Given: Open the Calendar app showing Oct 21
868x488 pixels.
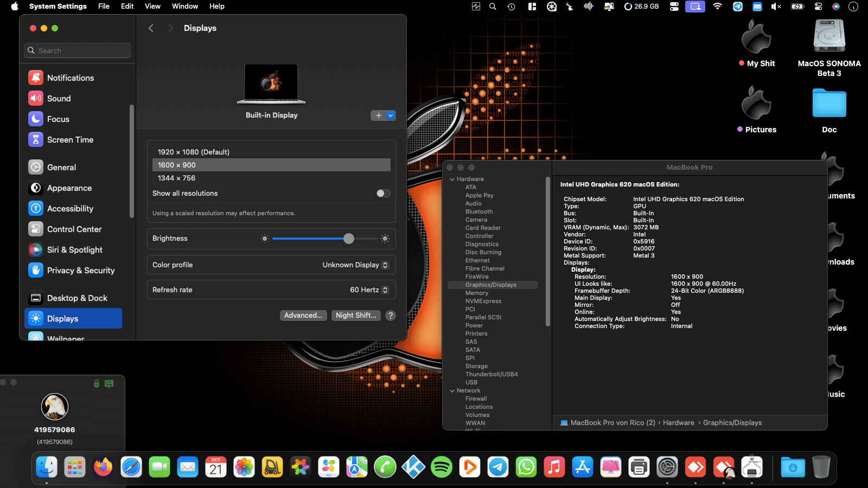Looking at the screenshot, I should coord(216,467).
